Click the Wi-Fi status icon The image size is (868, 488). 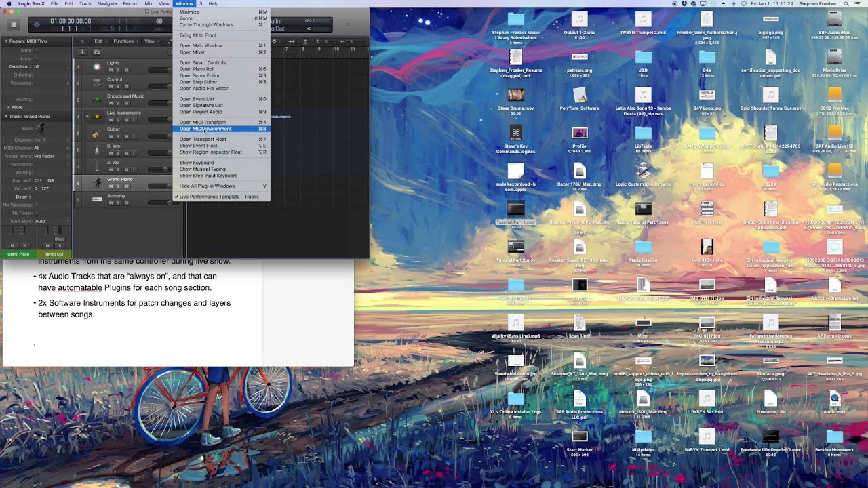(x=743, y=3)
